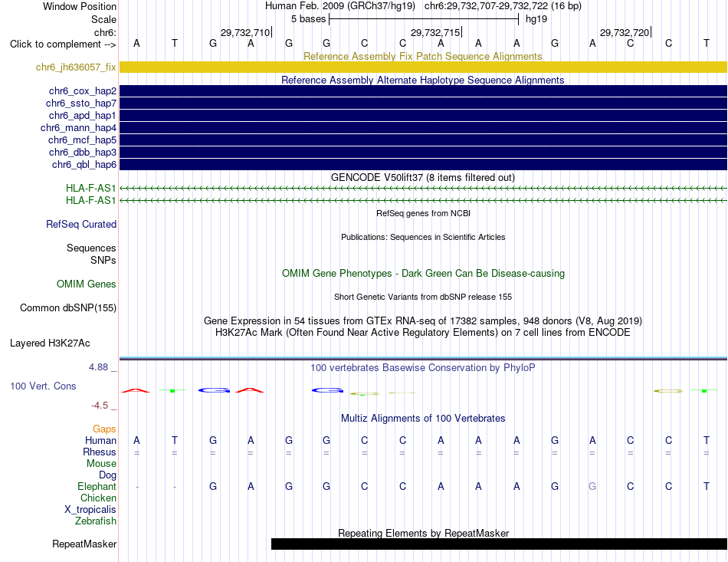Image resolution: width=728 pixels, height=562 pixels.
Task: Click the red A PhyloP logo at far left
Action: [x=136, y=390]
